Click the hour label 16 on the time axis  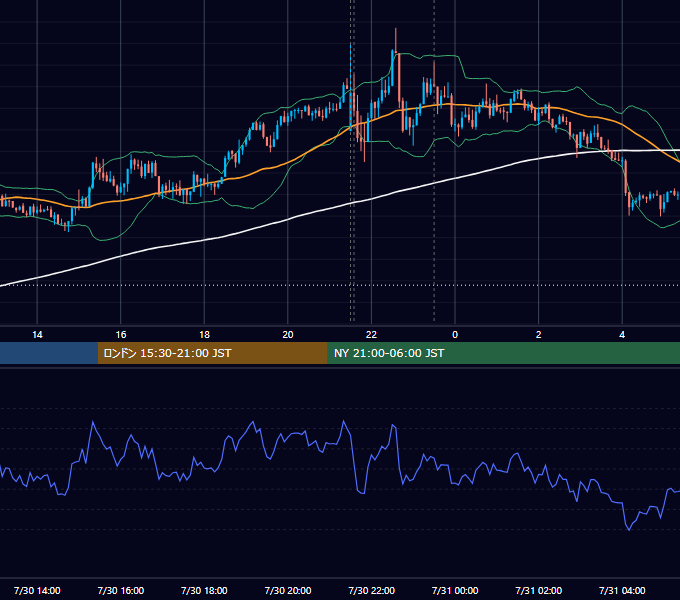tap(121, 335)
